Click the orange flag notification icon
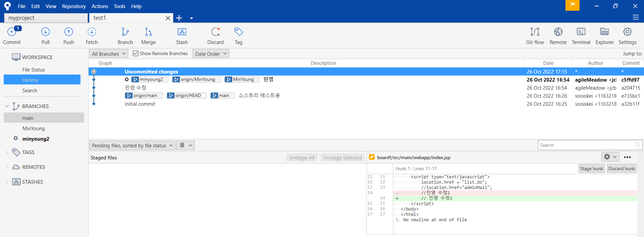The height and width of the screenshot is (237, 644). coord(573,5)
